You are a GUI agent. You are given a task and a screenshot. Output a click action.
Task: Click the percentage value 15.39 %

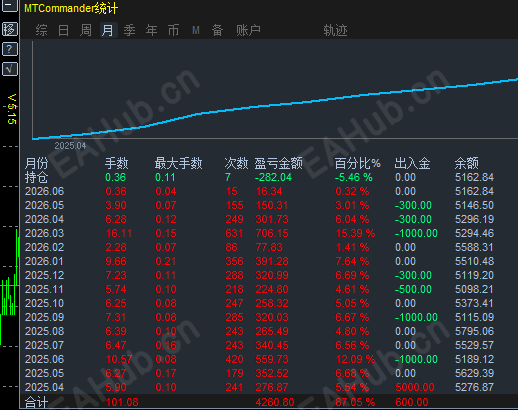[x=355, y=233]
